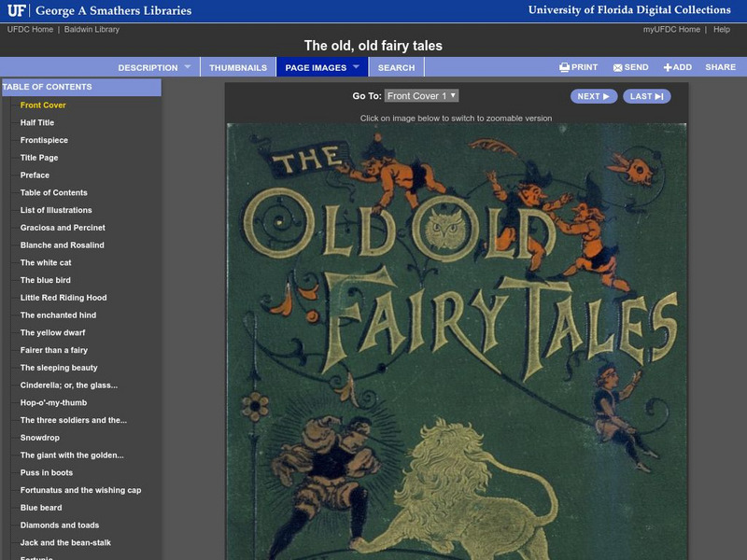Open Frontispiece in table of contents

[x=44, y=140]
